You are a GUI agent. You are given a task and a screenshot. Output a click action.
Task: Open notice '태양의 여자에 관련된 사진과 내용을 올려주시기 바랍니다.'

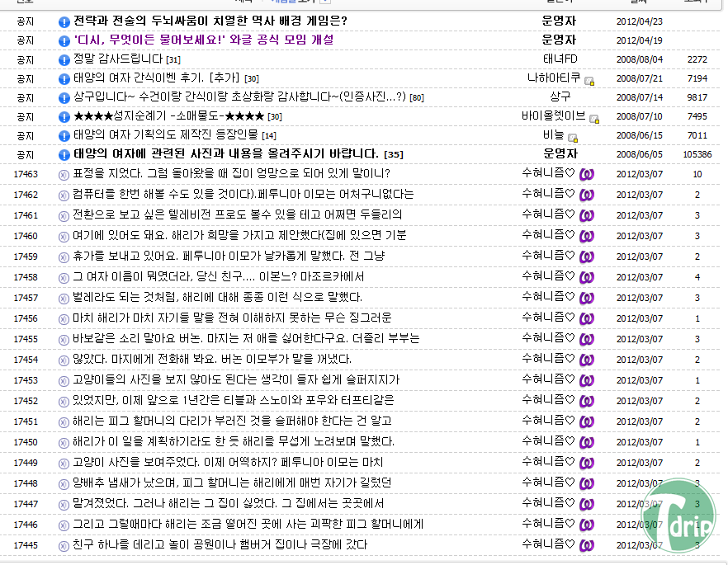coord(226,154)
